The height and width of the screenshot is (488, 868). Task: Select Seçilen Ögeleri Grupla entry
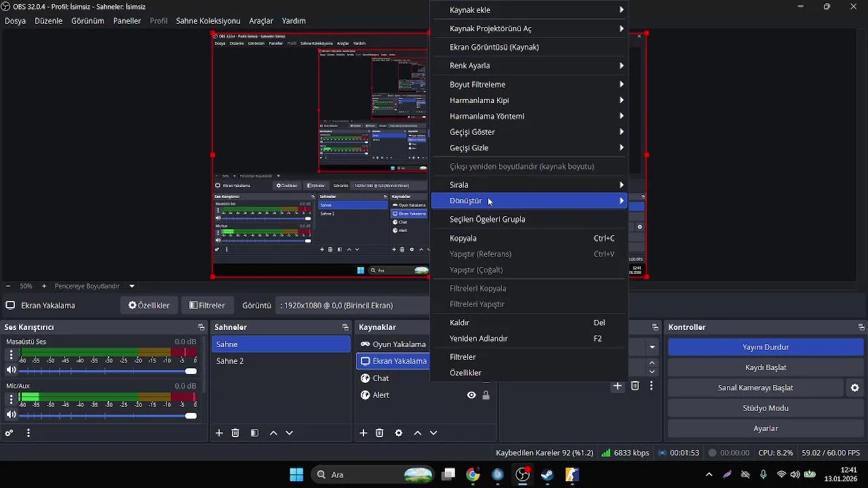tap(529, 220)
